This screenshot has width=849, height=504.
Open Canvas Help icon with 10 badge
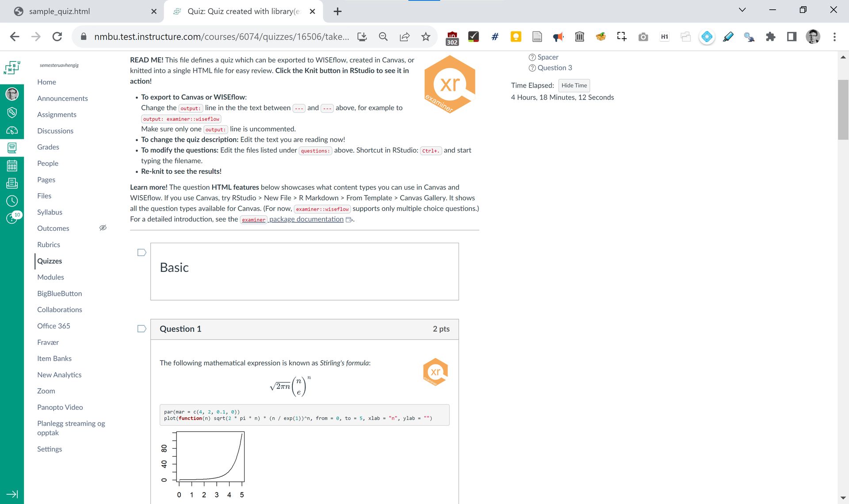13,217
